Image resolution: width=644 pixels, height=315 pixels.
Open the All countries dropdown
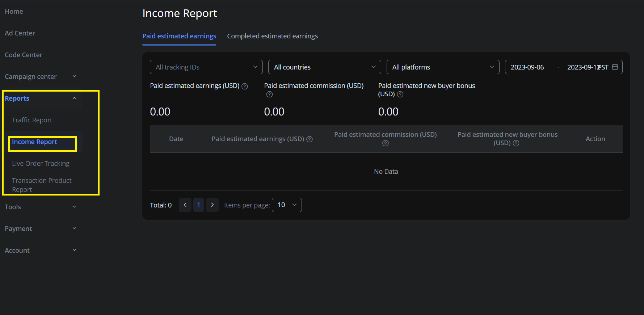(x=325, y=67)
